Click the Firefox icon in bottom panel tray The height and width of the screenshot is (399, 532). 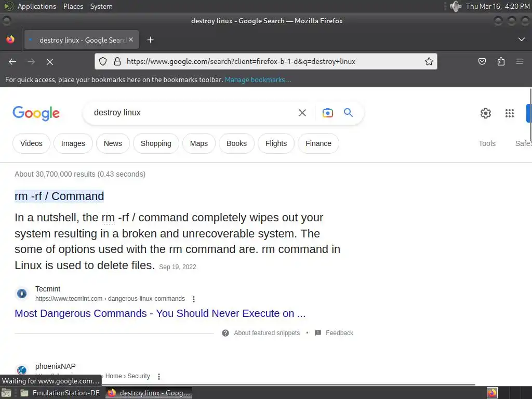[492, 393]
